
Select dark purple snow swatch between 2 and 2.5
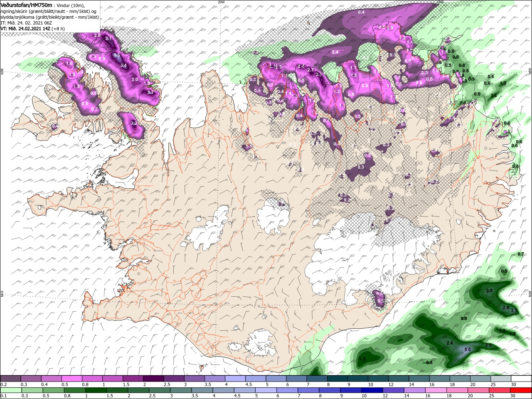(153, 379)
